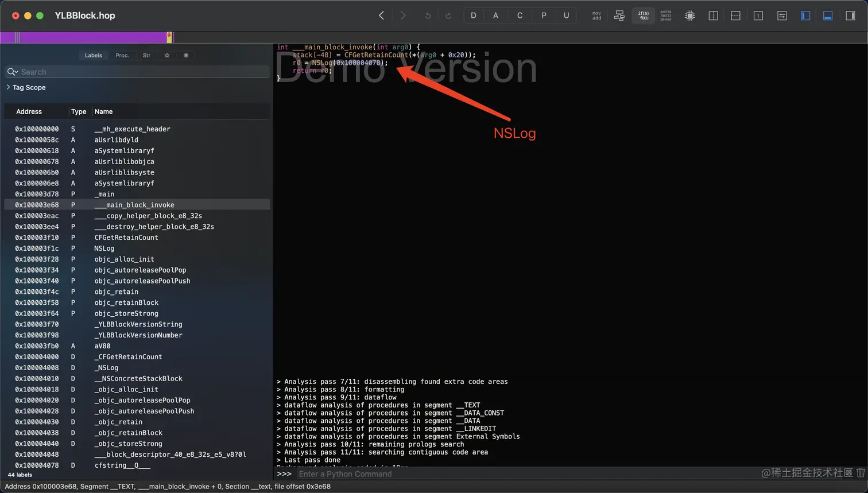Select the ___copy_helper_block_e8_32s row
Screen dimensions: 868x493
137,216
